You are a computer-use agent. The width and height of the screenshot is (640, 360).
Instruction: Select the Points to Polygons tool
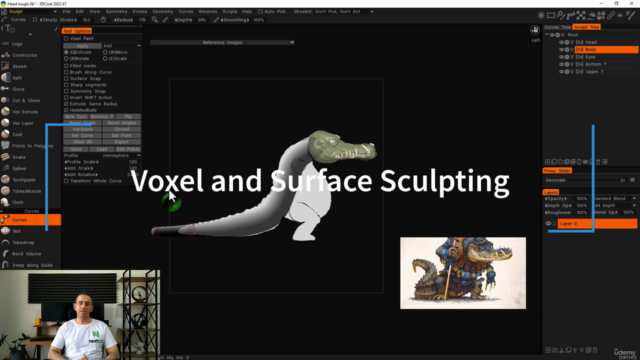tap(32, 146)
